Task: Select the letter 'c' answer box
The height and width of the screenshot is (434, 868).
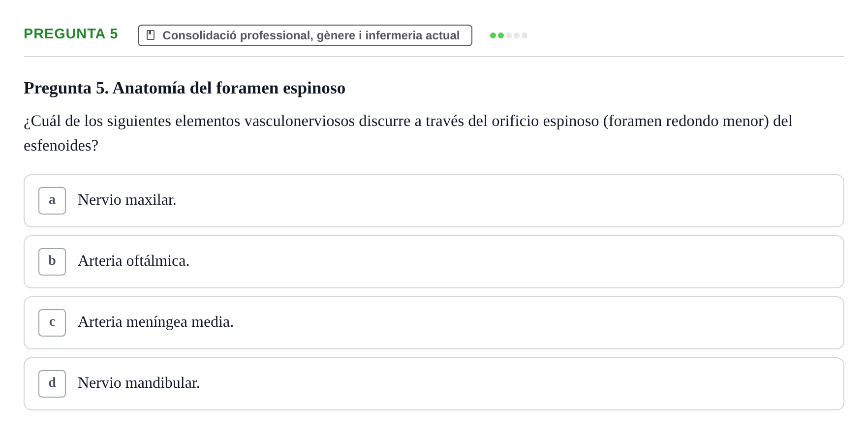Action: 52,323
